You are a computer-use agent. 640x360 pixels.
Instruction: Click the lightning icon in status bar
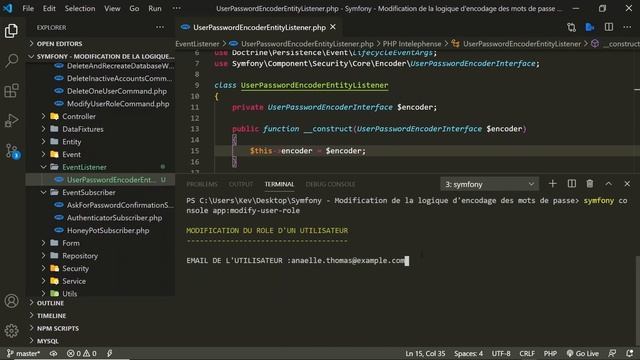pyautogui.click(x=109, y=353)
